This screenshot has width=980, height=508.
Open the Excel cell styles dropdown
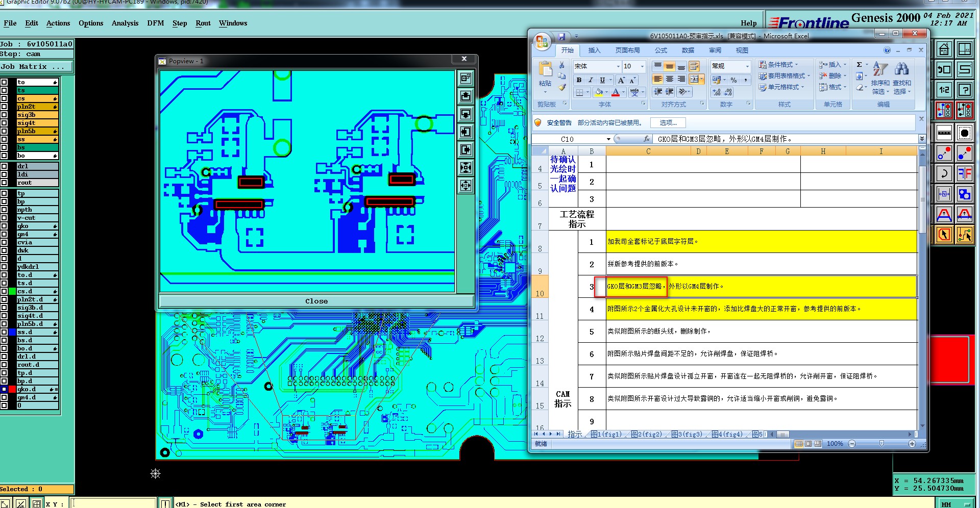pyautogui.click(x=781, y=87)
